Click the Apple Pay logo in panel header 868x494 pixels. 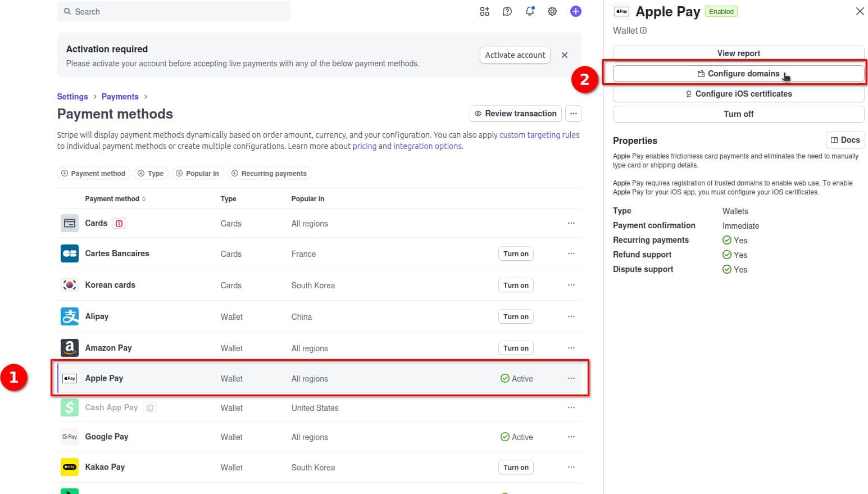click(621, 11)
